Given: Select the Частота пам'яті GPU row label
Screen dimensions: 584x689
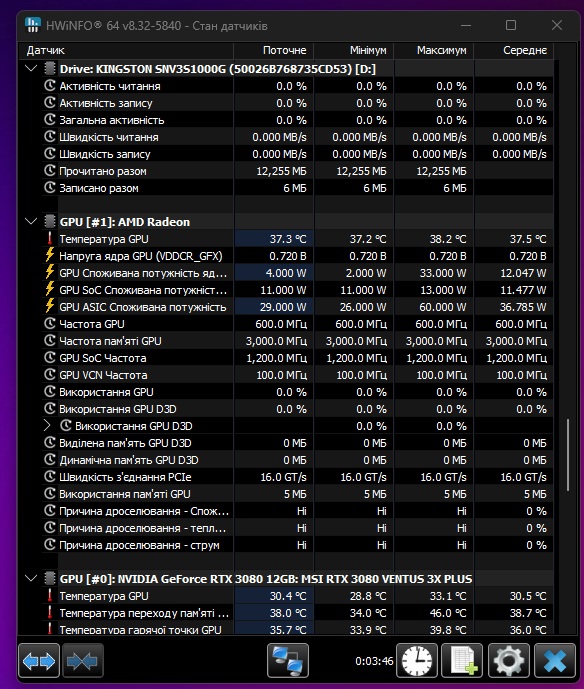Looking at the screenshot, I should [x=110, y=341].
